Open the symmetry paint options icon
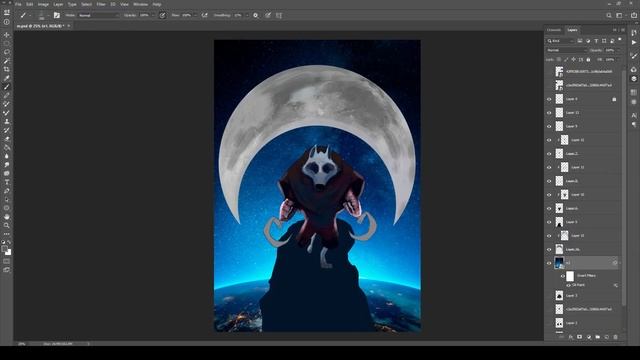The image size is (640, 360). coord(279,16)
